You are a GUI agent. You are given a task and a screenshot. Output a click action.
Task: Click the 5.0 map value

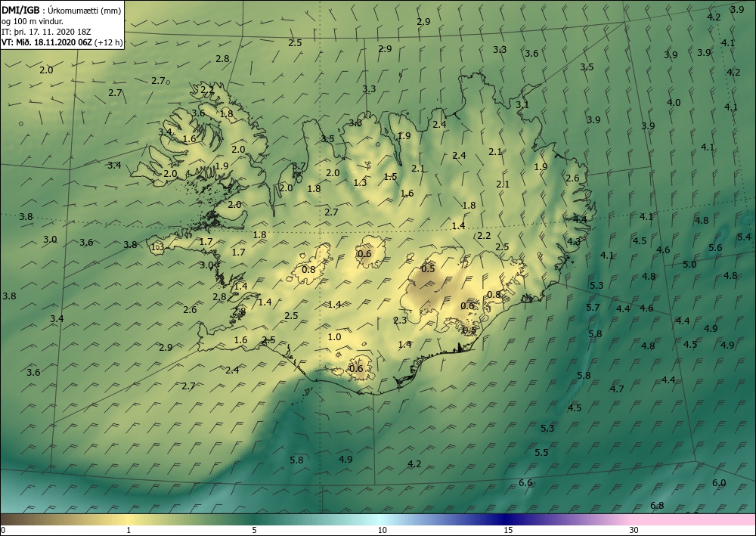(690, 264)
